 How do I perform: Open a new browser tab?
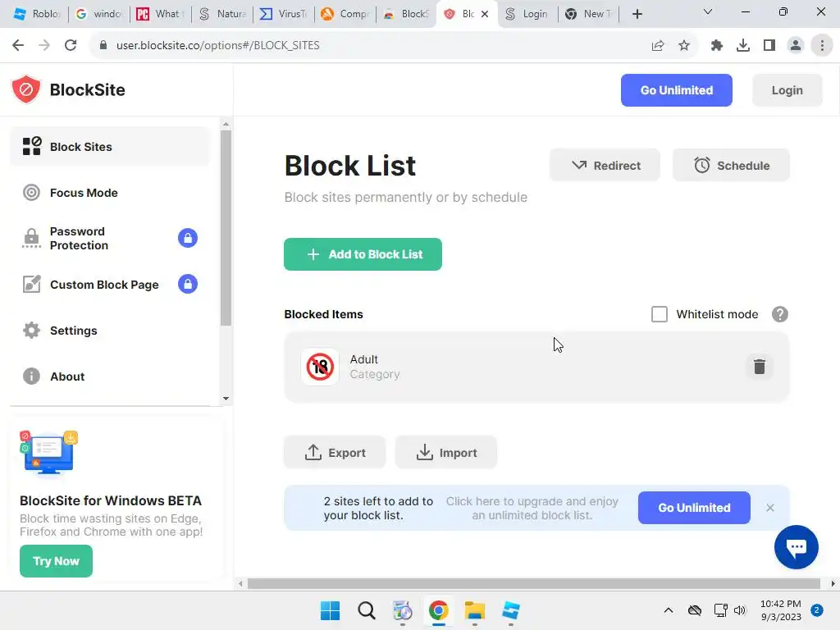point(637,14)
